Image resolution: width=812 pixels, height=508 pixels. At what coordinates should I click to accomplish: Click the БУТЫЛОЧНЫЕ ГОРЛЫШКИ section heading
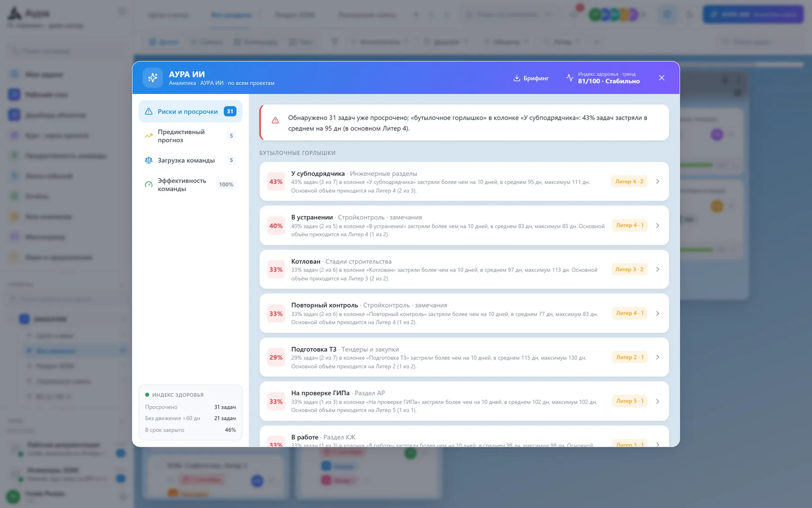point(297,153)
